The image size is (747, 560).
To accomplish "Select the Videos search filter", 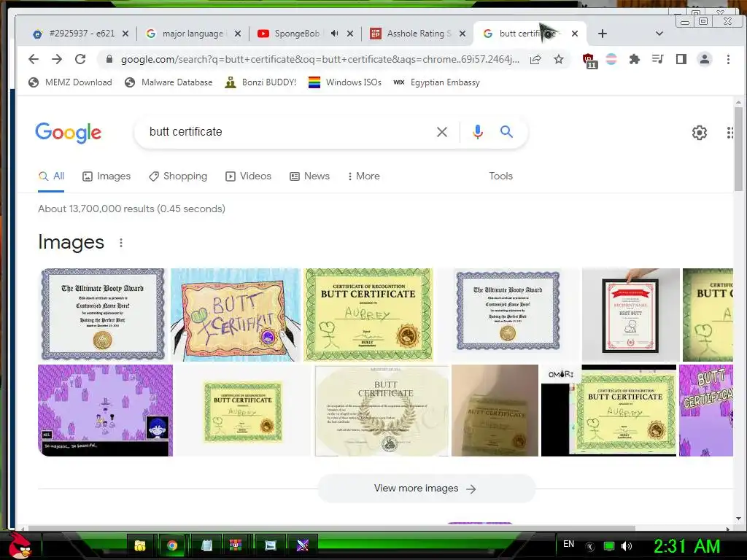I will (248, 176).
